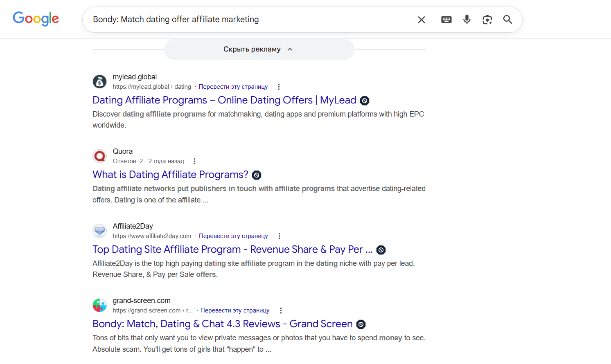Click the Quora site name
Screen dimensions: 611x364
pyautogui.click(x=123, y=151)
